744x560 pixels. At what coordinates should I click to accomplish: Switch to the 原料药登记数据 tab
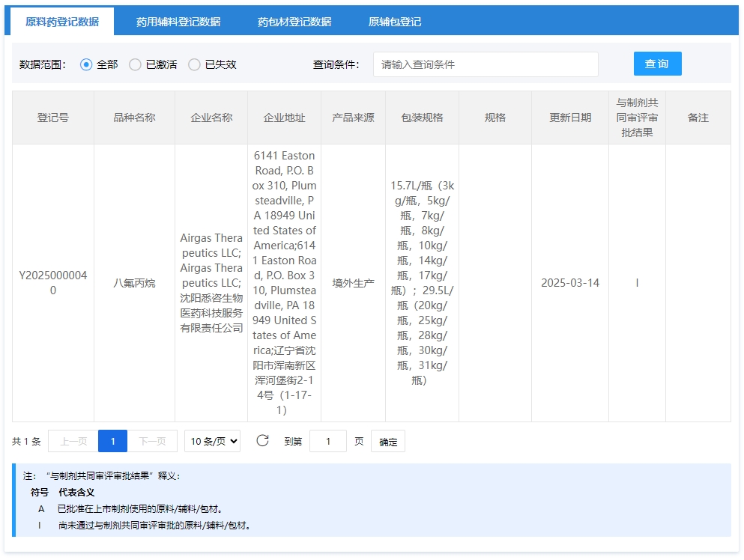[62, 22]
